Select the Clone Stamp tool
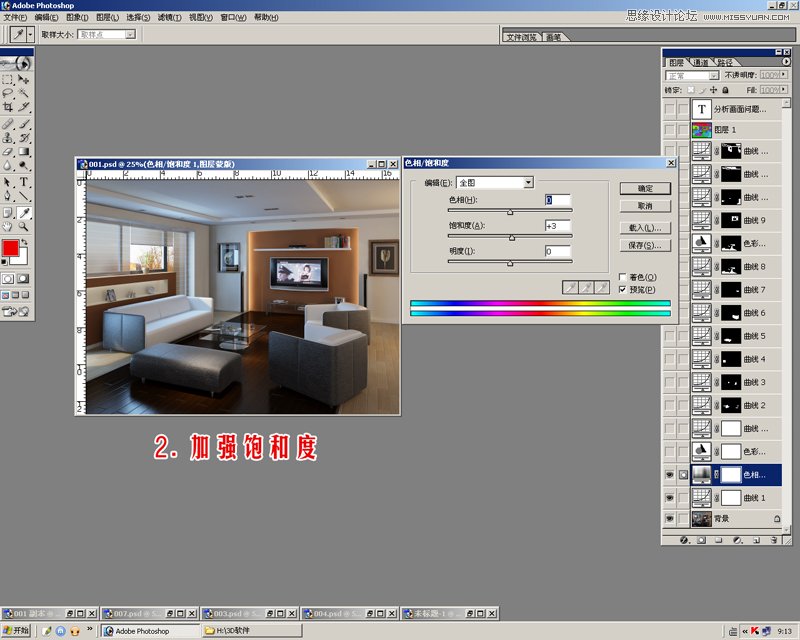800x640 pixels. coord(8,138)
